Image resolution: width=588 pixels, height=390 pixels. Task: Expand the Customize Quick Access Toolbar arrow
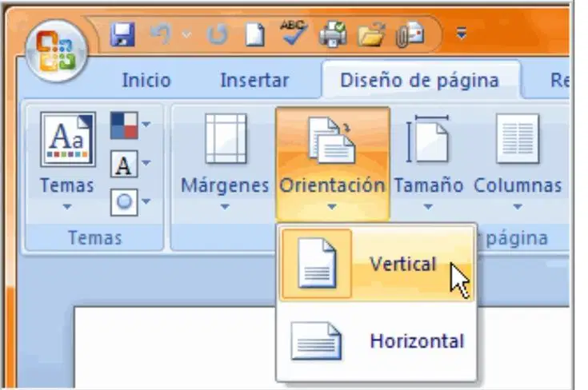(x=462, y=34)
